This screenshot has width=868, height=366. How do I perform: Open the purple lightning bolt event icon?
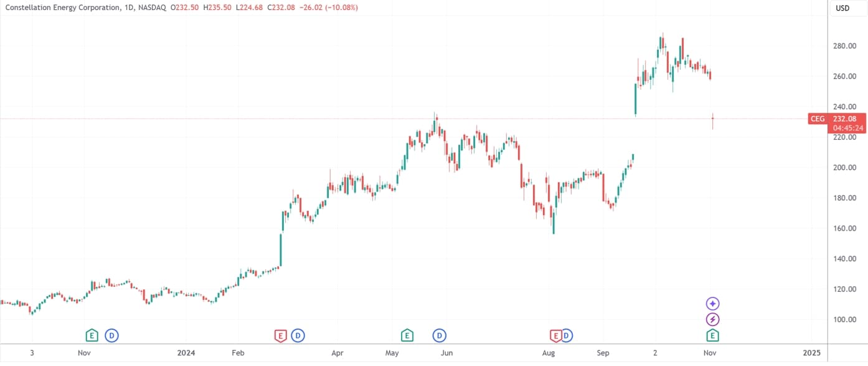point(713,320)
